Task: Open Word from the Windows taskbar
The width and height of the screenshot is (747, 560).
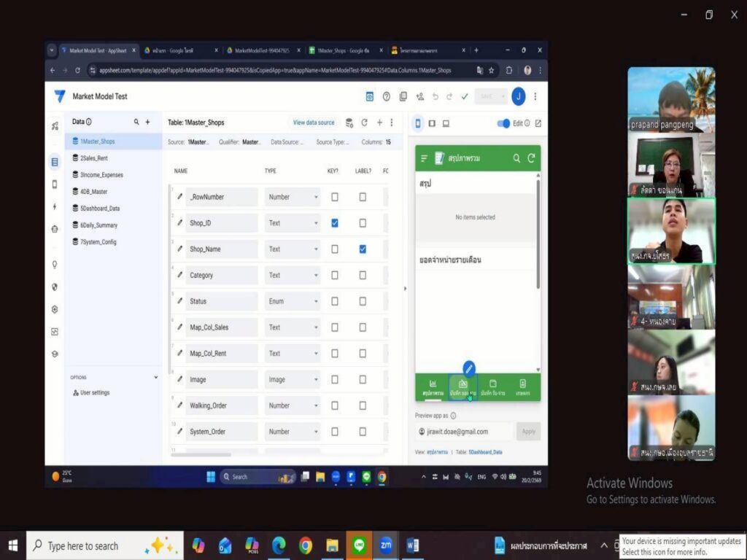Action: click(413, 545)
